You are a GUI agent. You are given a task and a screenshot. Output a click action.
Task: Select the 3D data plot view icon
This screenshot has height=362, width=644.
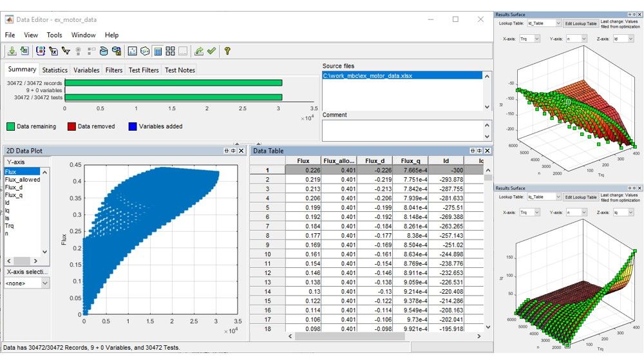pos(145,51)
